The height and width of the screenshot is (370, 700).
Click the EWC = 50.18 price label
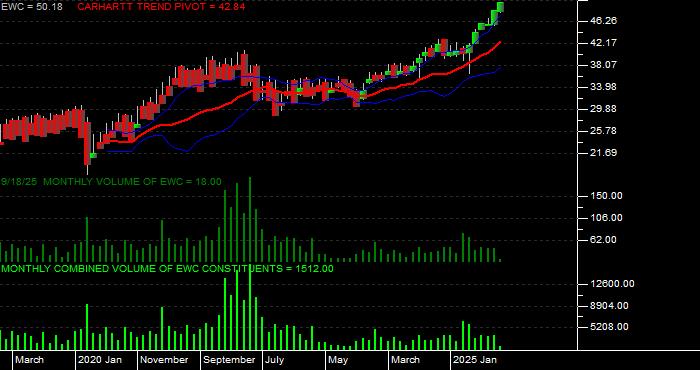pos(32,7)
